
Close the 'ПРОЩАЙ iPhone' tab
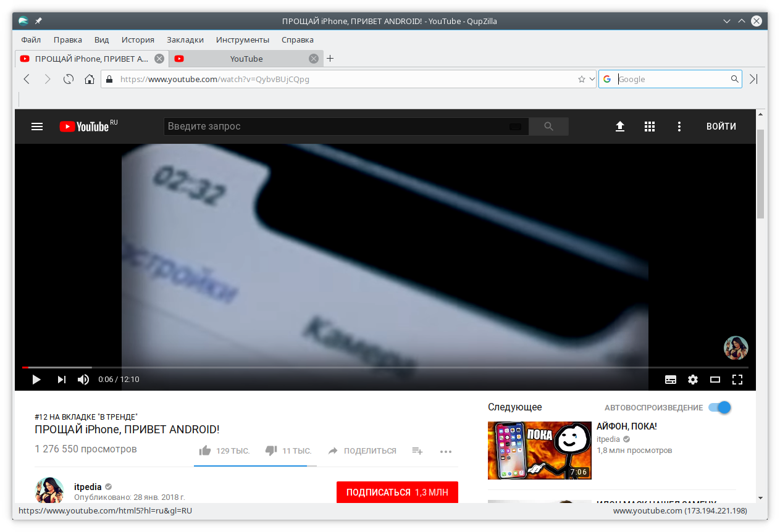tap(159, 59)
